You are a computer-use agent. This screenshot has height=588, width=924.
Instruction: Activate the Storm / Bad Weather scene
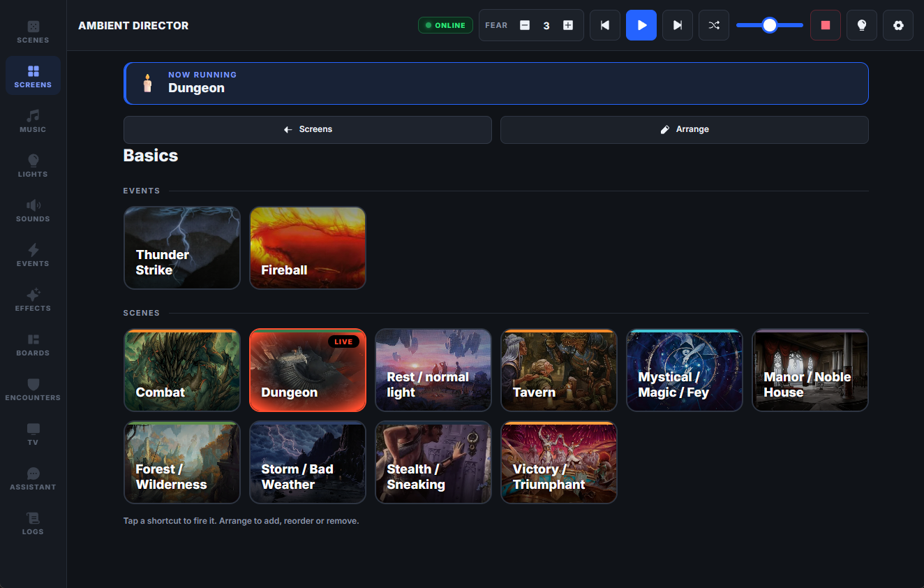308,462
